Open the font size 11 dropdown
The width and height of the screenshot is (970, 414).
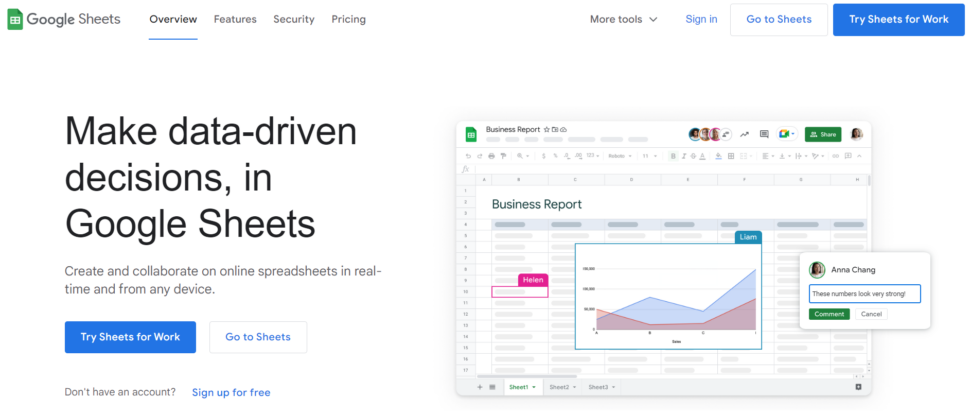(650, 156)
